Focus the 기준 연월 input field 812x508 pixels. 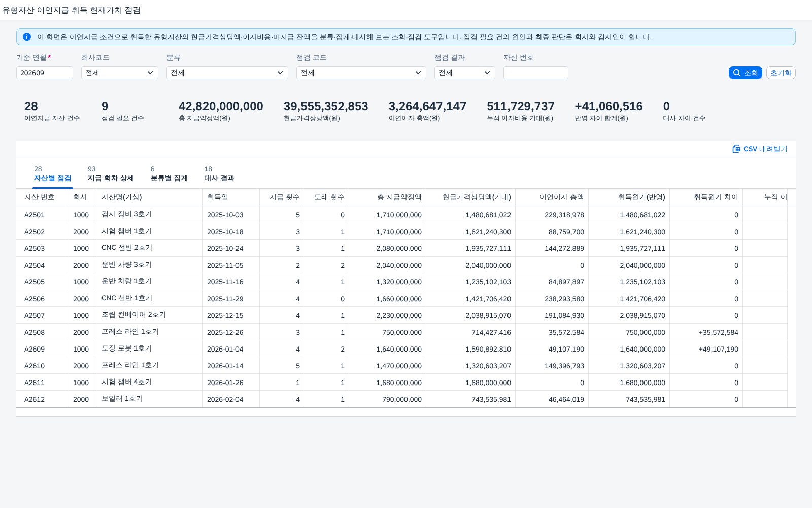click(x=45, y=73)
